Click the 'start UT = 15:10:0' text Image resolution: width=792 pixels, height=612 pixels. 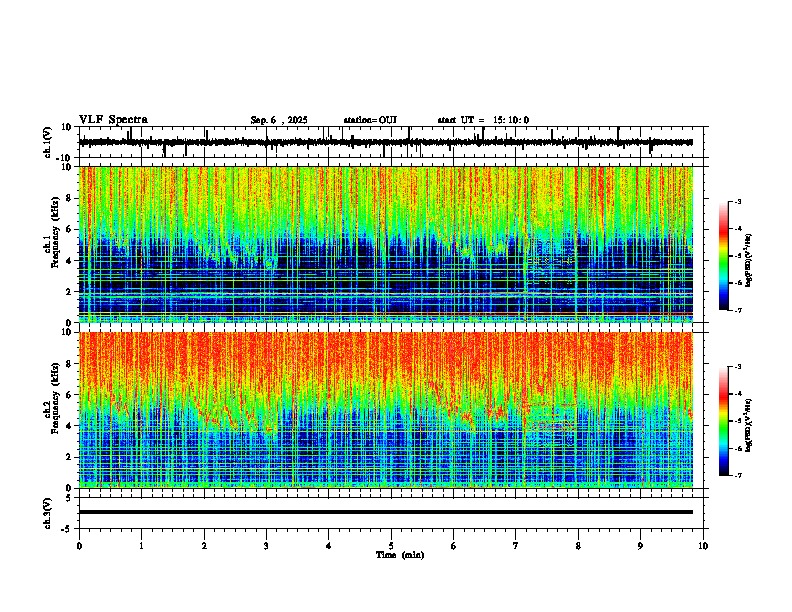[x=483, y=120]
